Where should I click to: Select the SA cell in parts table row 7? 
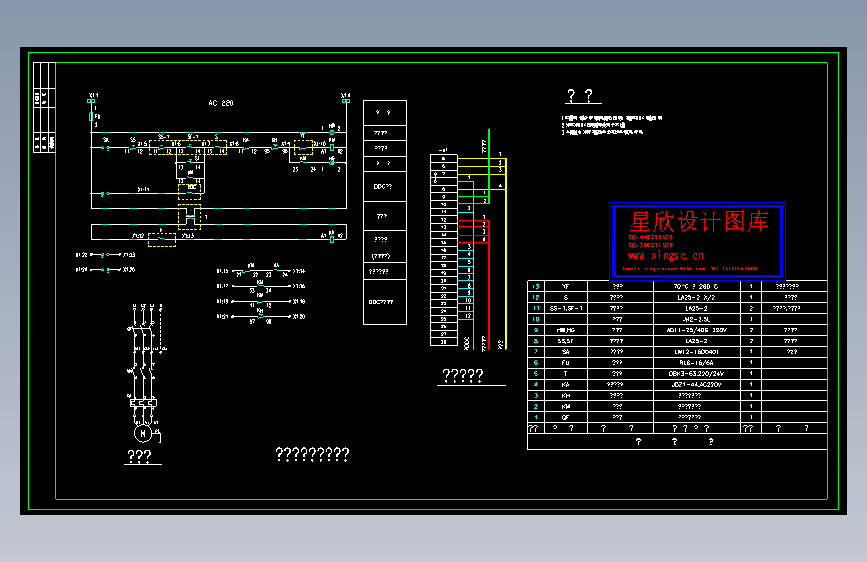pos(566,352)
